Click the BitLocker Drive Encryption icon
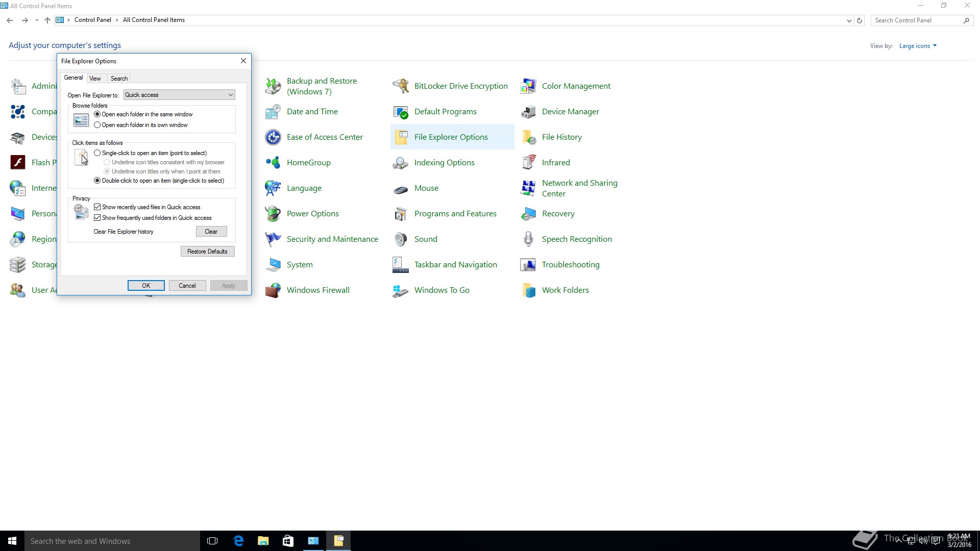Screen dimensions: 980x551 tap(401, 86)
